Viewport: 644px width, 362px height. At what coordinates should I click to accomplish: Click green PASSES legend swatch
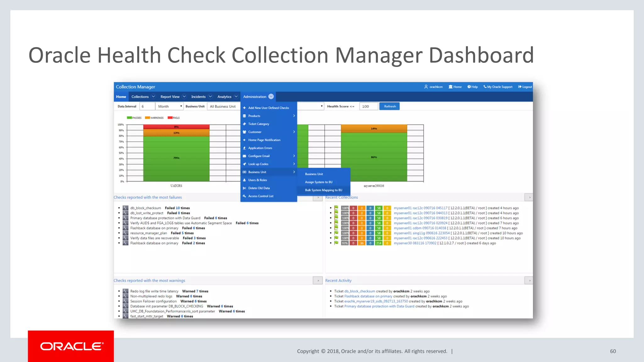click(129, 118)
